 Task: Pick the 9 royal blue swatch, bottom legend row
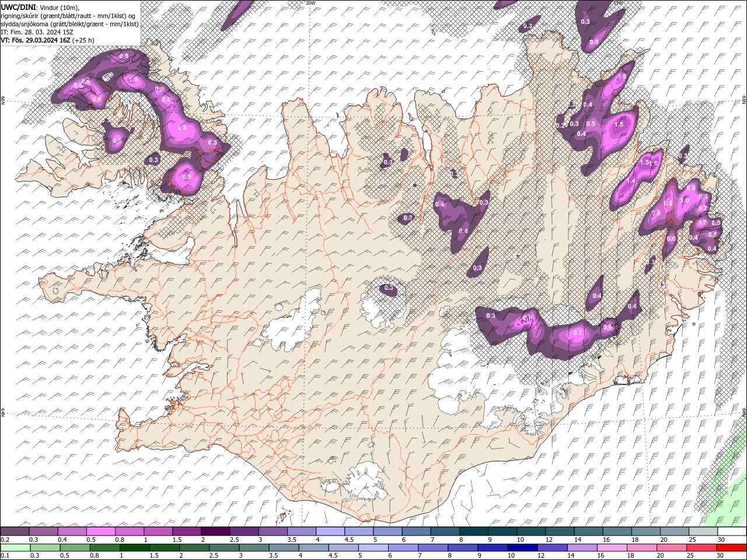pos(493,548)
